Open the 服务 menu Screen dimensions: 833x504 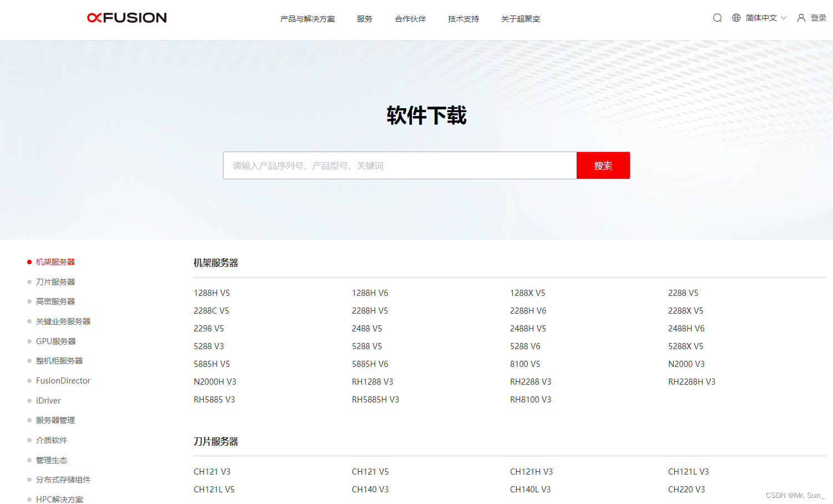pos(365,19)
